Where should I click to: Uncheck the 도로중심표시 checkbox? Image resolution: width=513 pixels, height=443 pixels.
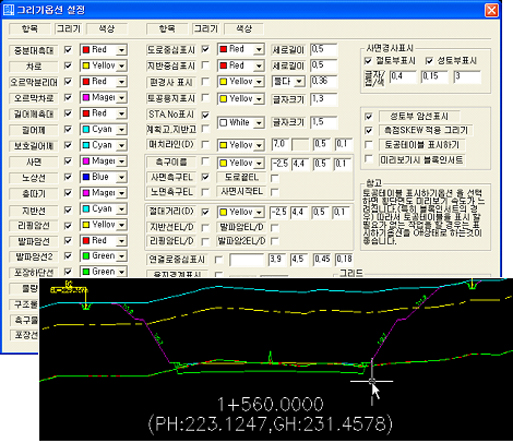coord(205,49)
